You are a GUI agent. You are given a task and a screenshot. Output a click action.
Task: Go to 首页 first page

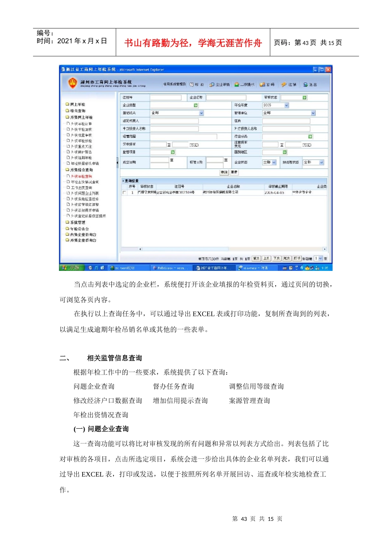coord(256,259)
